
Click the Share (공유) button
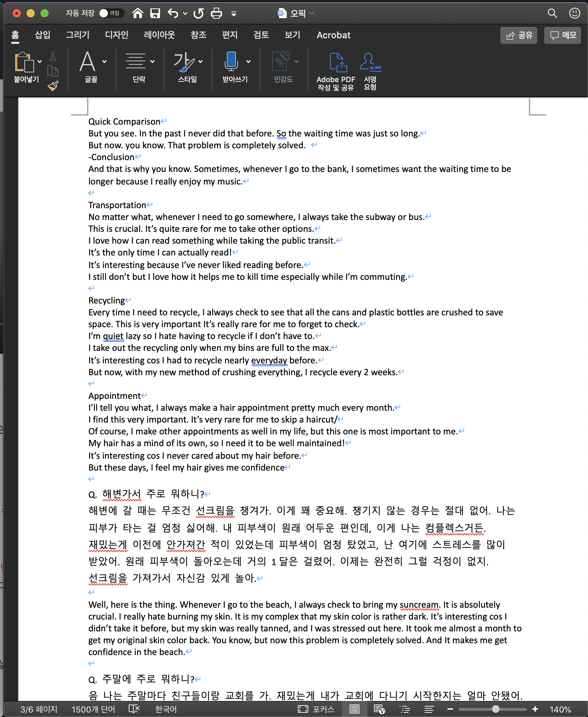519,35
